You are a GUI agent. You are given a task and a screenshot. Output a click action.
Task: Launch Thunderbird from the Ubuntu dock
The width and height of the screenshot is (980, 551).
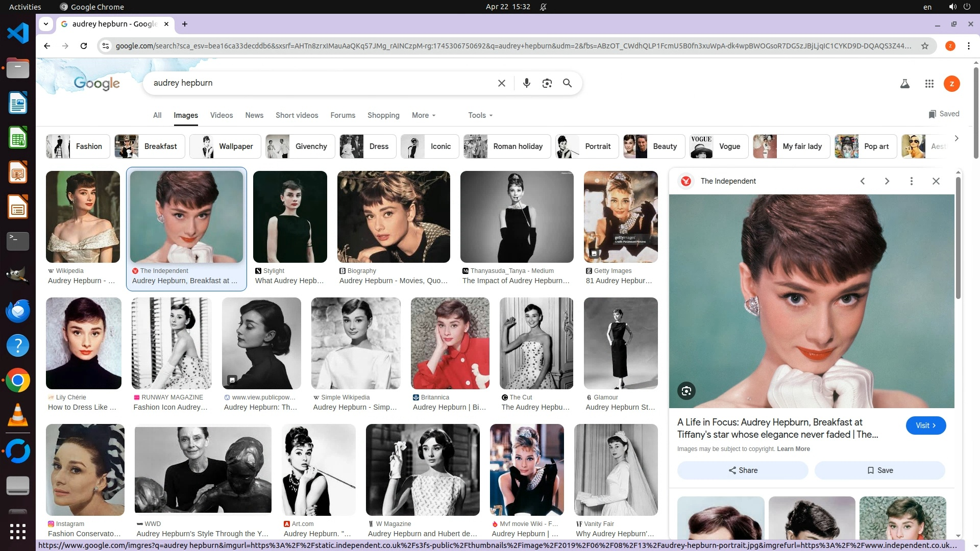[18, 311]
